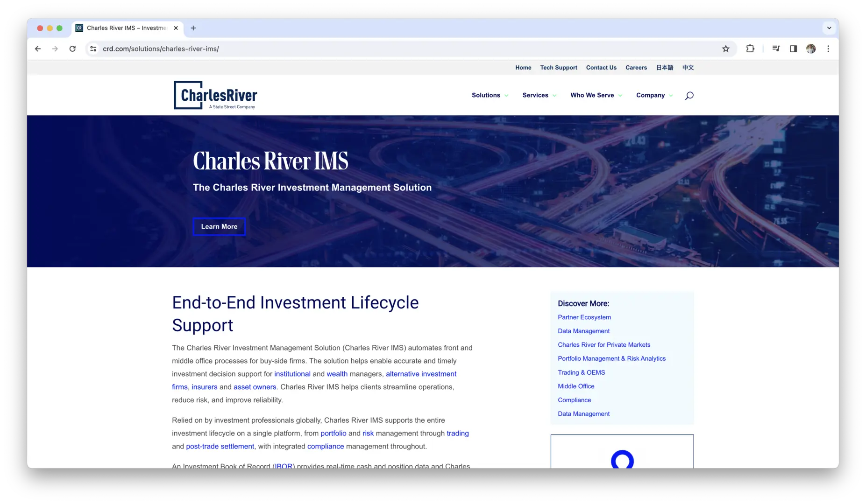The height and width of the screenshot is (504, 866).
Task: Open Tech Support in the top bar
Action: tap(559, 68)
